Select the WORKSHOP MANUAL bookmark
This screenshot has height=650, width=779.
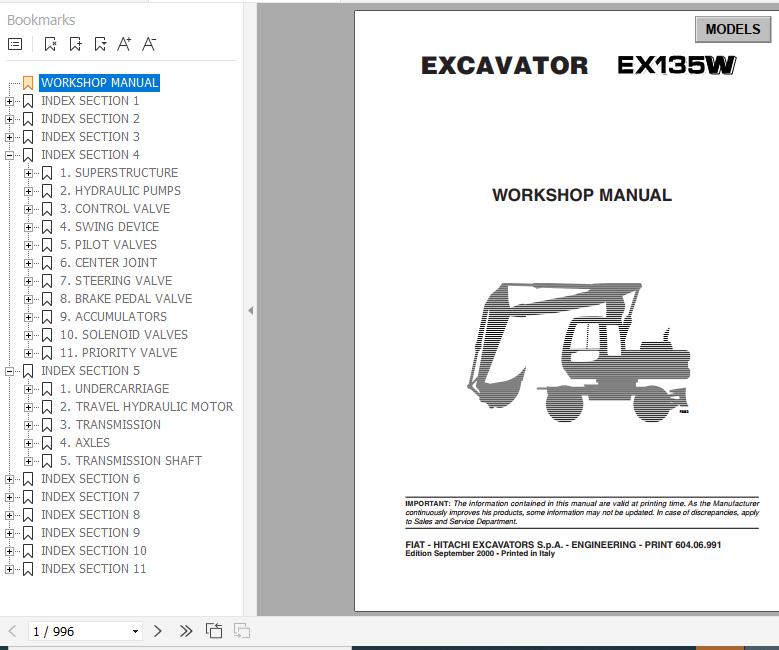pos(99,83)
